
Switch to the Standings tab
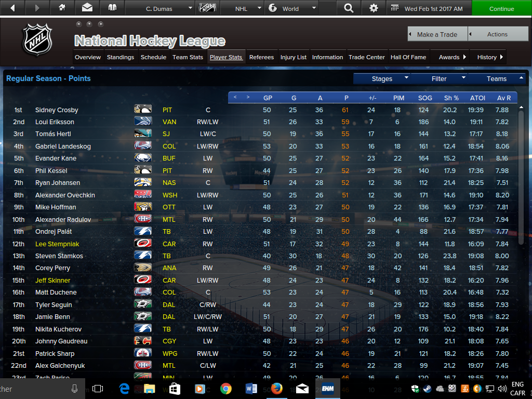121,57
